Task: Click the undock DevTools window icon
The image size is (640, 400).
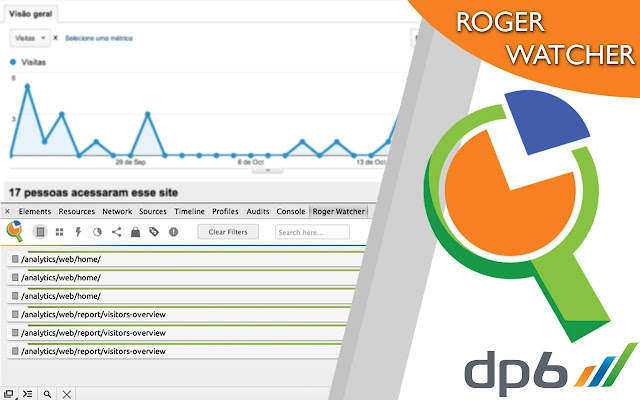Action: point(9,394)
